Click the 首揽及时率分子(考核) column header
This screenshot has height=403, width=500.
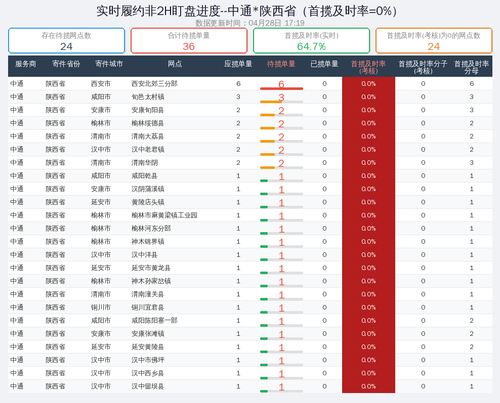[x=423, y=67]
